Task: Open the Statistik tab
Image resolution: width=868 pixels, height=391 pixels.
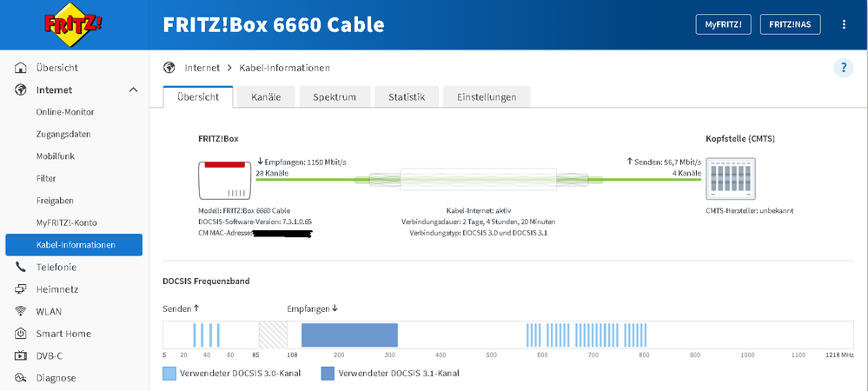Action: pos(407,97)
